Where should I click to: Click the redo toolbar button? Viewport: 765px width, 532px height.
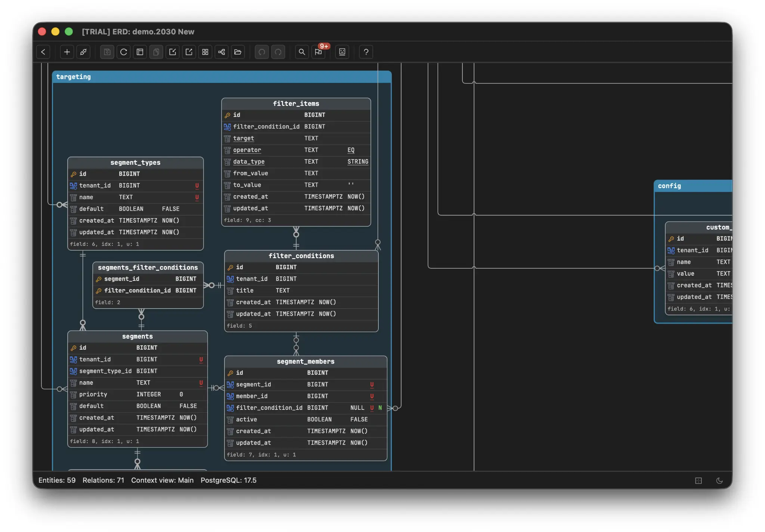click(278, 52)
